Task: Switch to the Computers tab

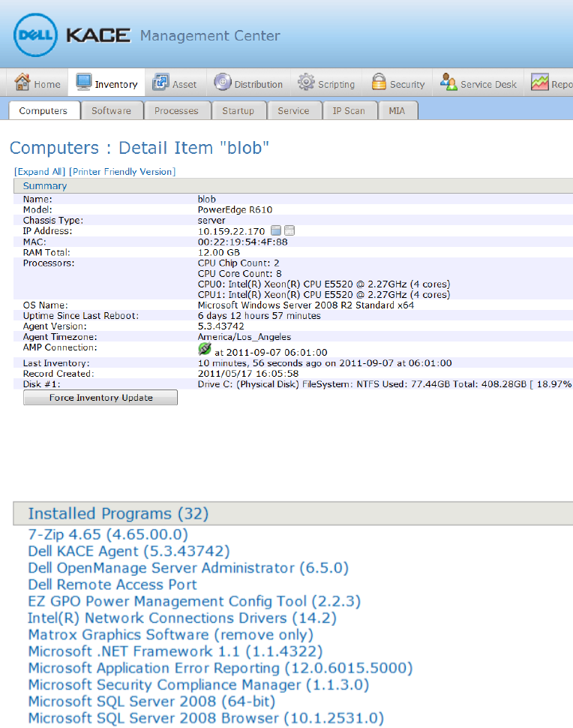Action: 43,110
